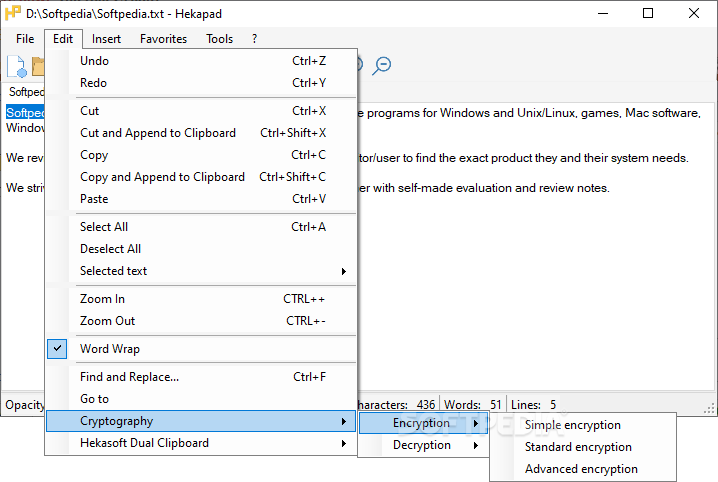
Task: Select the Softpedia document tab
Action: tap(26, 92)
